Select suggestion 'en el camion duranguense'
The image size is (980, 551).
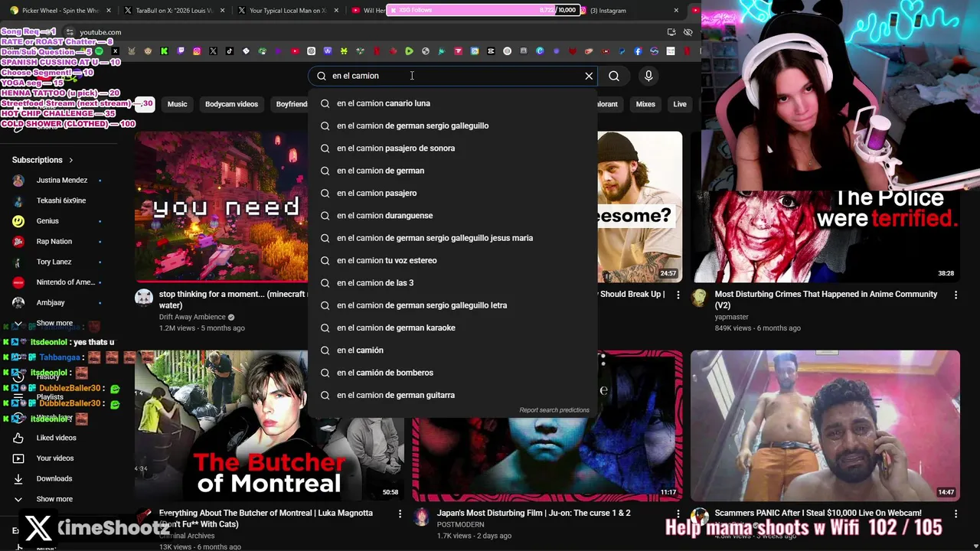click(x=452, y=216)
